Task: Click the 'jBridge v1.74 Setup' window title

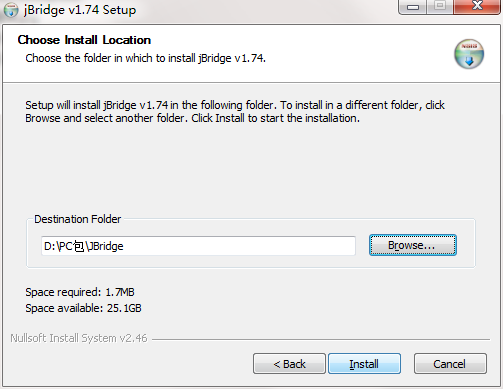Action: pos(80,10)
